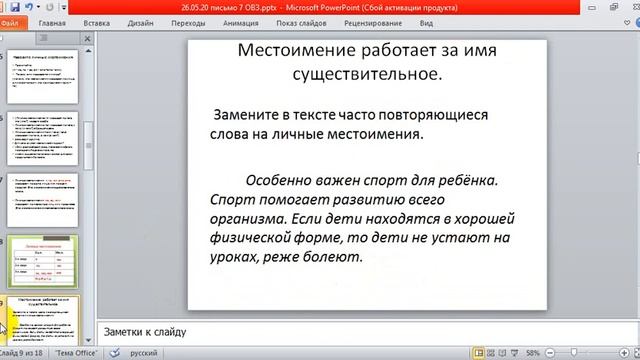
Task: Open the Переходы ribbon tab
Action: tap(188, 23)
